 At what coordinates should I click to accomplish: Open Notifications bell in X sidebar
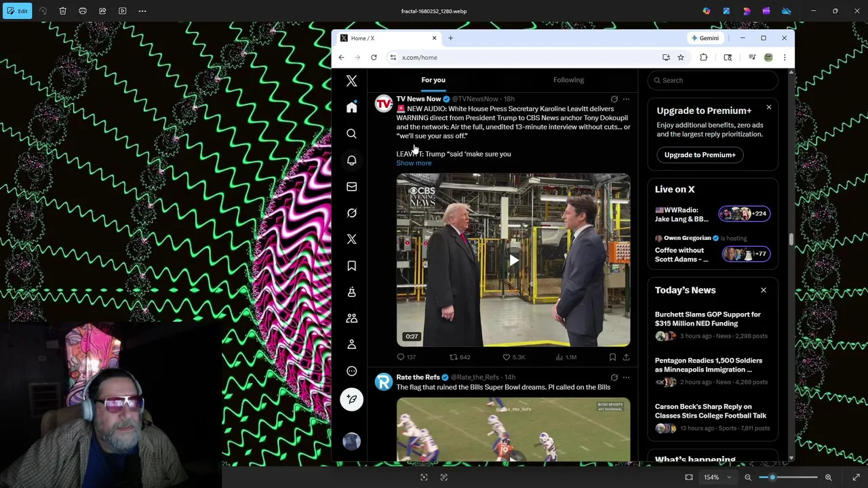[x=351, y=160]
